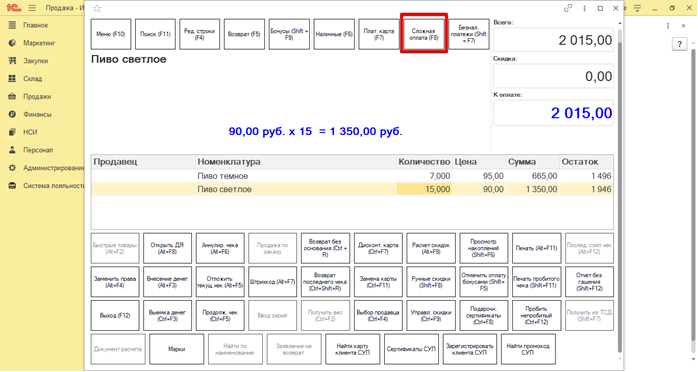The height and width of the screenshot is (372, 698).
Task: Click Возврат (F5) button
Action: click(244, 34)
